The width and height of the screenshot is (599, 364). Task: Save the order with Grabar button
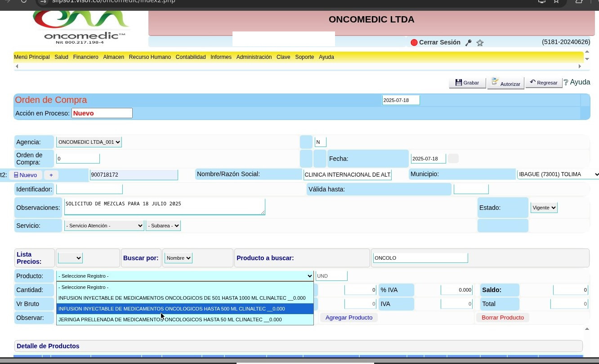pyautogui.click(x=467, y=83)
